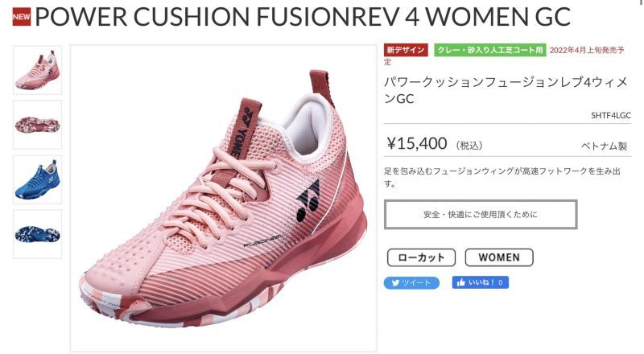The image size is (644, 354).
Task: Click the ¥15,400 price text
Action: pyautogui.click(x=416, y=143)
